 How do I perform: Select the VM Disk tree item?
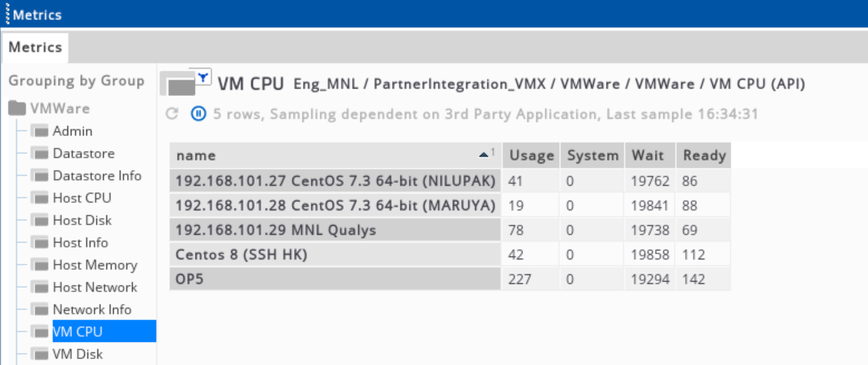(77, 354)
